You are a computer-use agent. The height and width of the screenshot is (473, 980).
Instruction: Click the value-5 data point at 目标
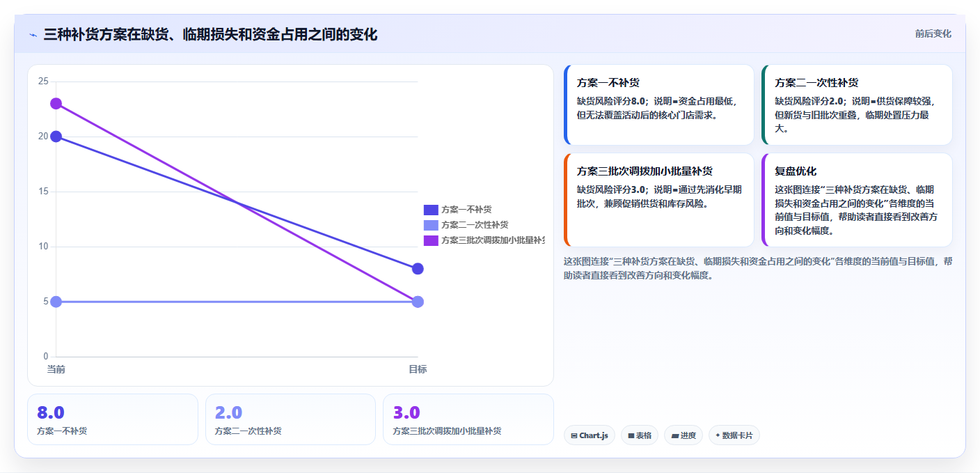coord(418,302)
